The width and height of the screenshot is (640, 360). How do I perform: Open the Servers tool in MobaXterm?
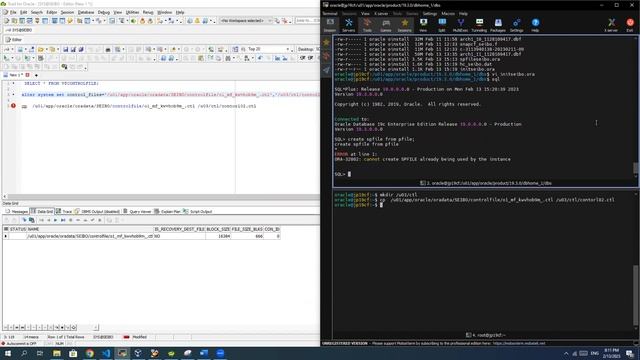(x=348, y=25)
